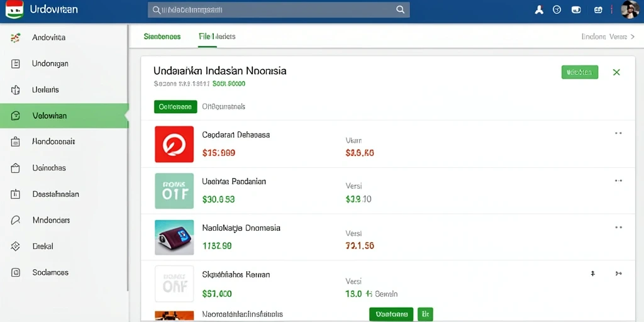
Task: Open the Undonigan sidebar icon
Action: coord(15,64)
